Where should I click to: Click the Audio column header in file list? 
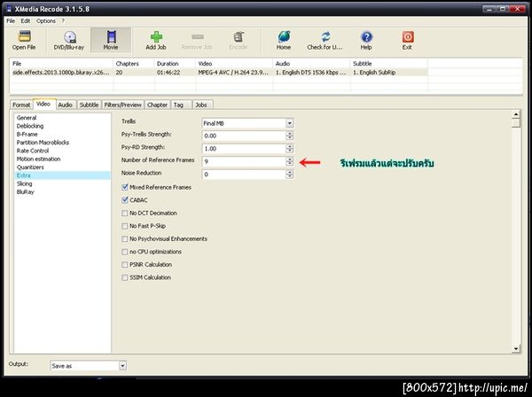tap(311, 64)
